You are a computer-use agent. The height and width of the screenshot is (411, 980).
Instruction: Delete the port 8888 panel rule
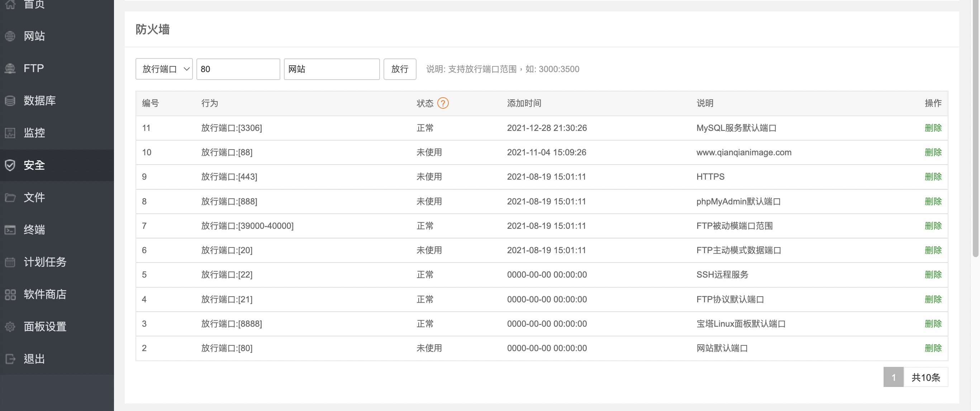tap(933, 323)
